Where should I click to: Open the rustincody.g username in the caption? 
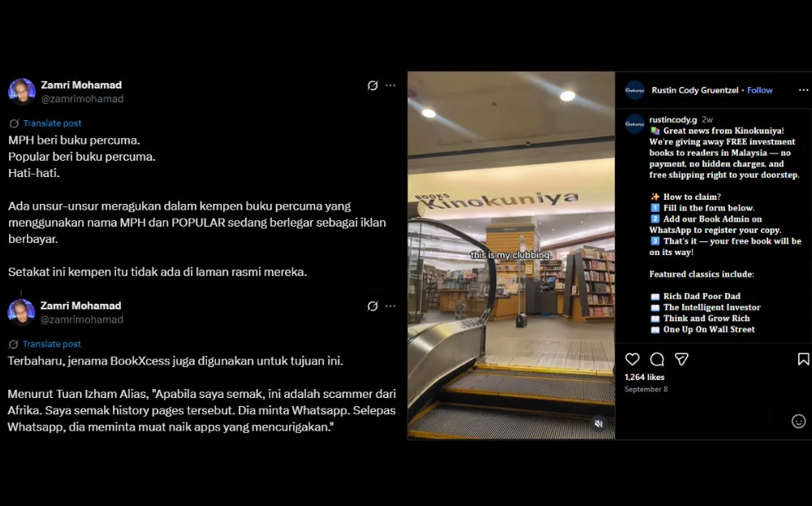pos(673,119)
